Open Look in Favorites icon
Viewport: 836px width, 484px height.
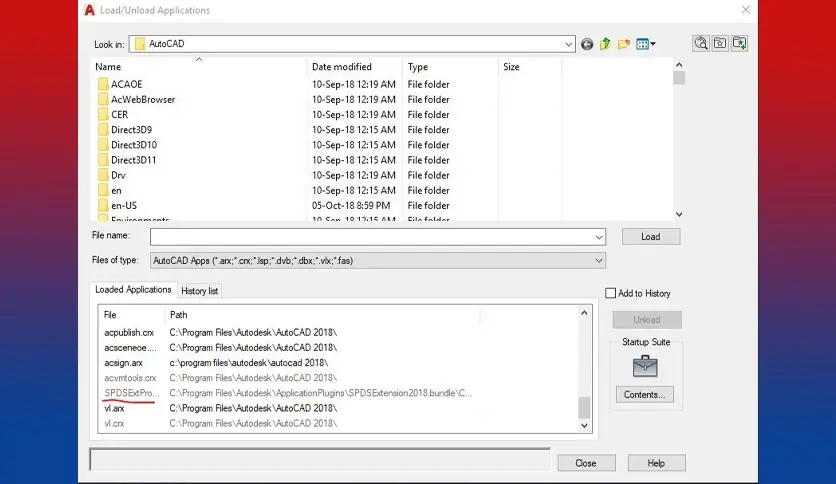pyautogui.click(x=720, y=43)
